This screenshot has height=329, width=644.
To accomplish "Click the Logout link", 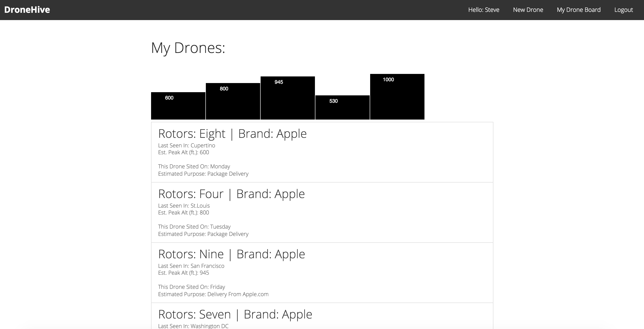I will tap(623, 10).
